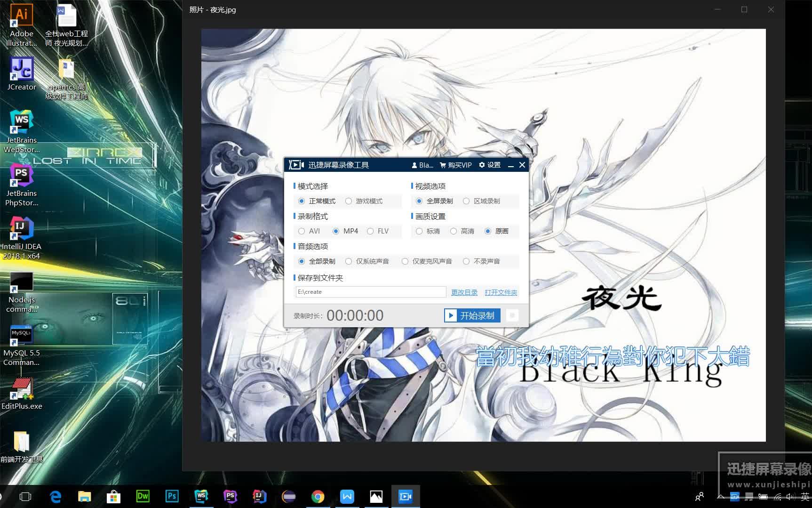Set quality to 原画

[x=497, y=231]
